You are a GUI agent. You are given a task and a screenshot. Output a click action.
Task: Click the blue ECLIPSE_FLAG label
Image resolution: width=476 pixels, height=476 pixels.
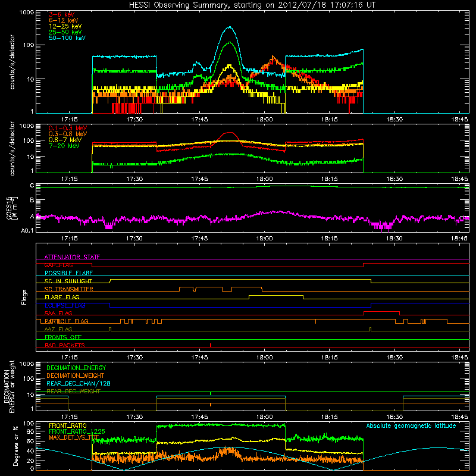(65, 305)
